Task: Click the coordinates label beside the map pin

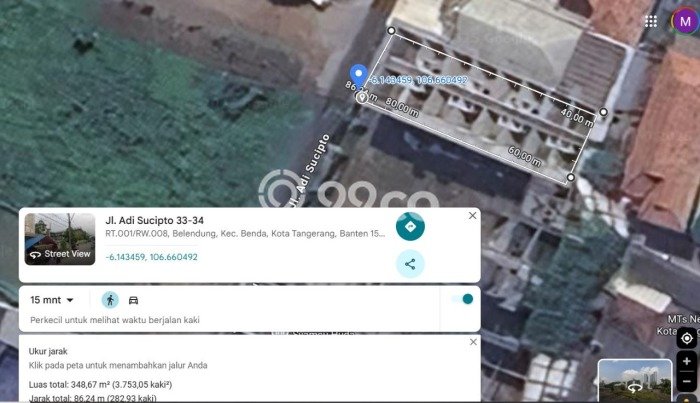Action: 418,80
